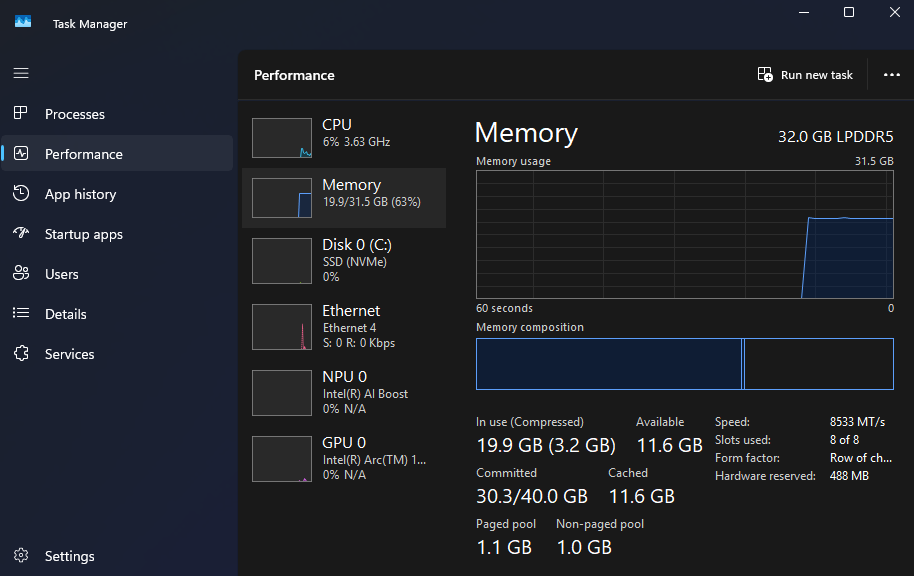Minimize the Task Manager window

[x=804, y=12]
